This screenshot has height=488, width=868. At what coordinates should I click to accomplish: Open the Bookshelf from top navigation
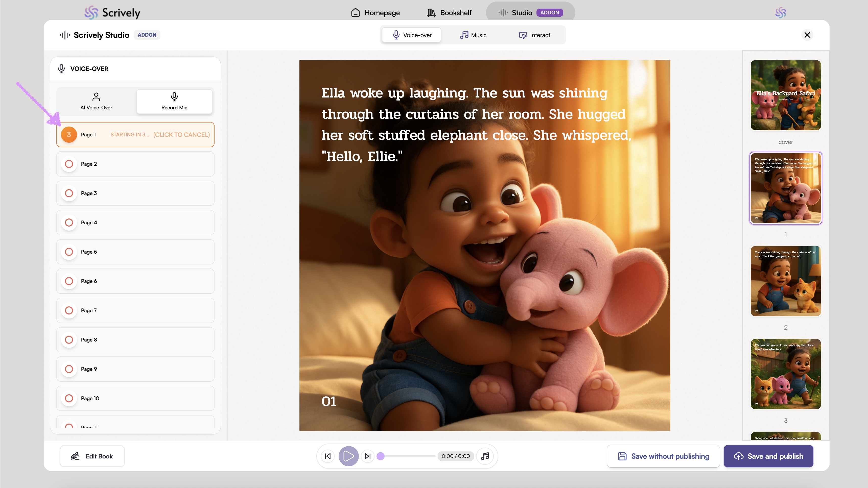pyautogui.click(x=449, y=13)
